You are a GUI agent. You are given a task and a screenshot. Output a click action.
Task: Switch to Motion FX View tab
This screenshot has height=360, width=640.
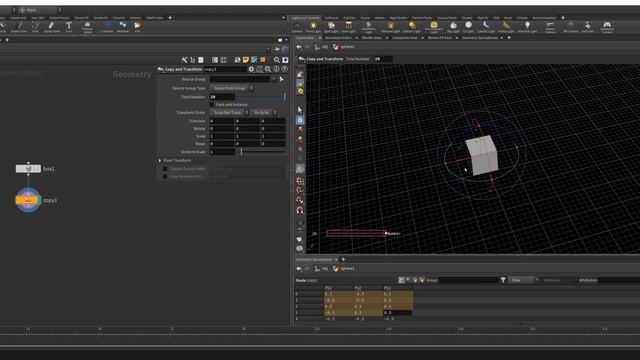440,38
